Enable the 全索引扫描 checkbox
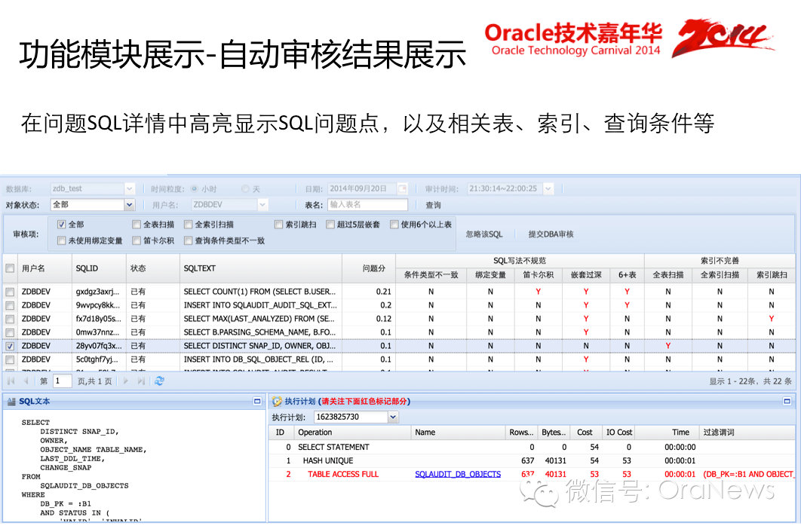The image size is (801, 532). tap(189, 225)
